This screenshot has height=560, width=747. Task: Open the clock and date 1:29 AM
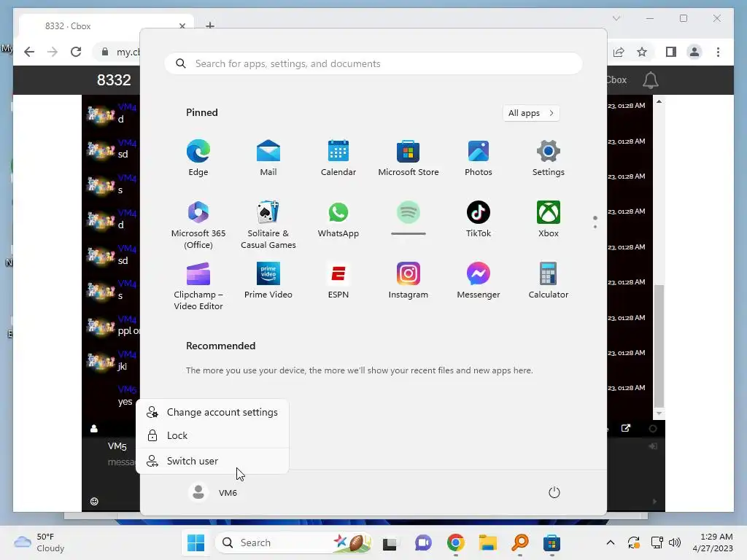point(713,542)
